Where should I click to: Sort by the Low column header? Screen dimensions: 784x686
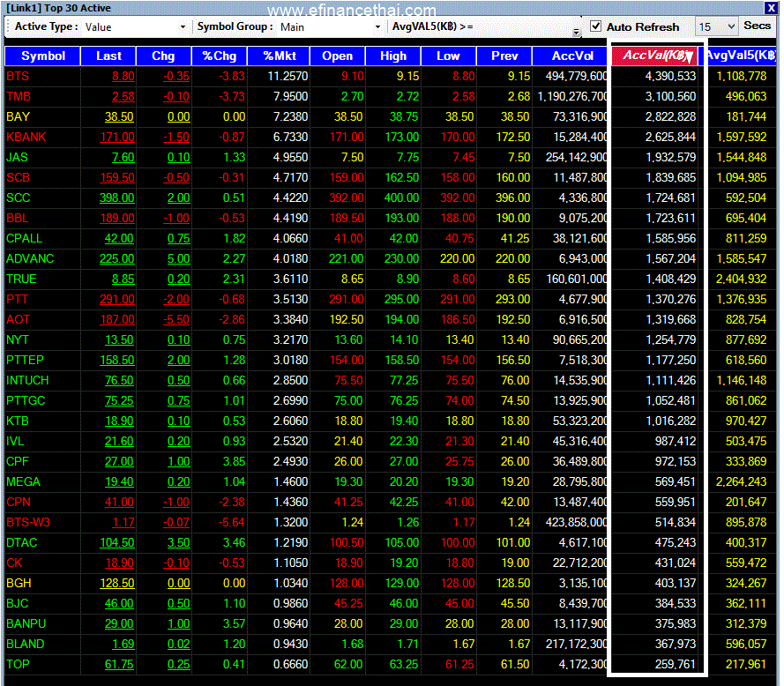pyautogui.click(x=449, y=56)
